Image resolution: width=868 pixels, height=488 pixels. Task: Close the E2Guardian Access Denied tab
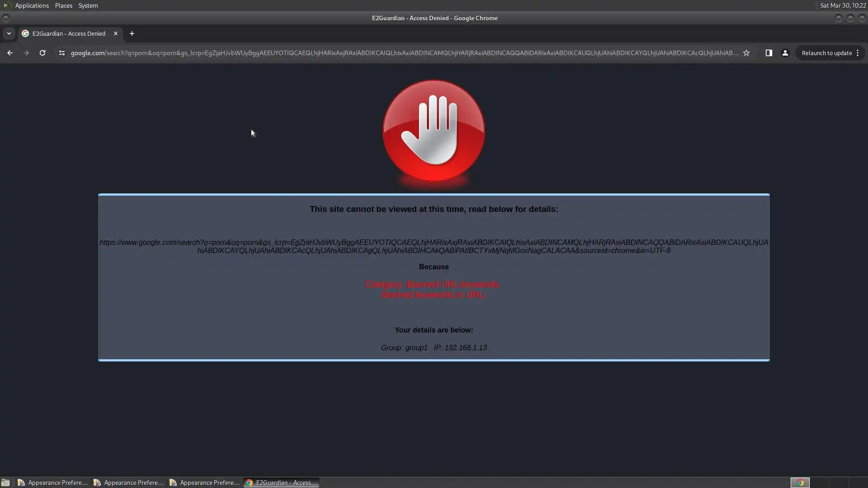point(116,33)
